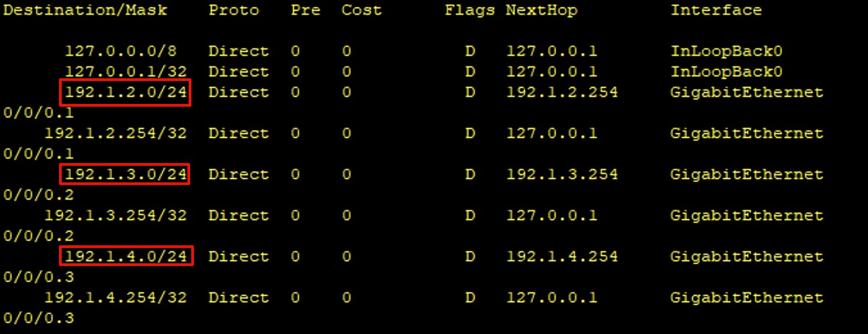Viewport: 868px width, 334px height.
Task: Click GigabitEthernet in the 192.1.3.254/32 row
Action: (747, 216)
